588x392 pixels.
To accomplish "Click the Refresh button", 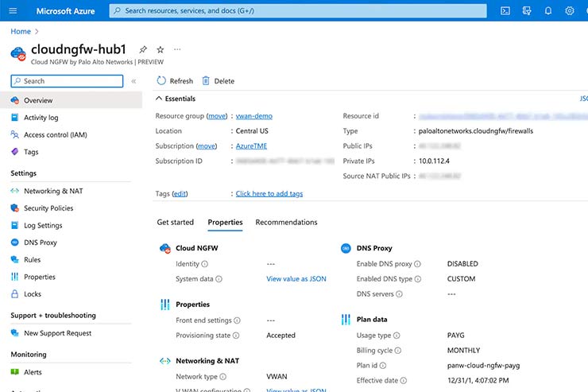I will coord(175,81).
